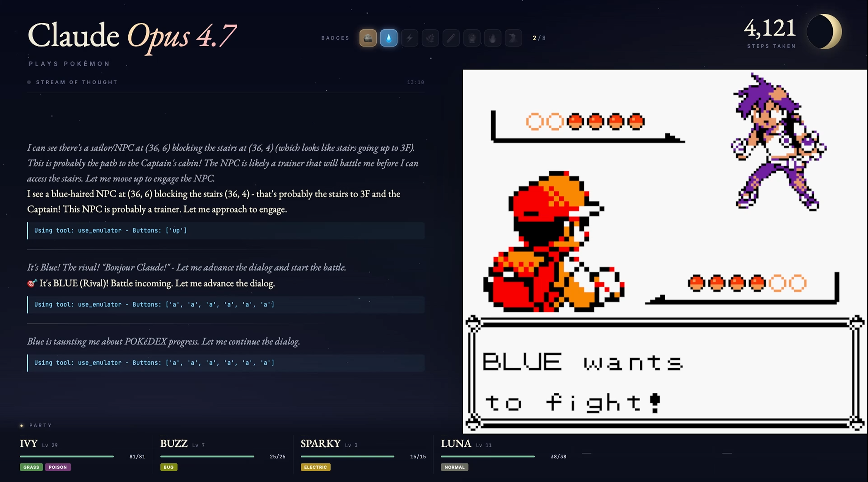Click LUNA's health bar
The height and width of the screenshot is (482, 868).
click(x=488, y=457)
